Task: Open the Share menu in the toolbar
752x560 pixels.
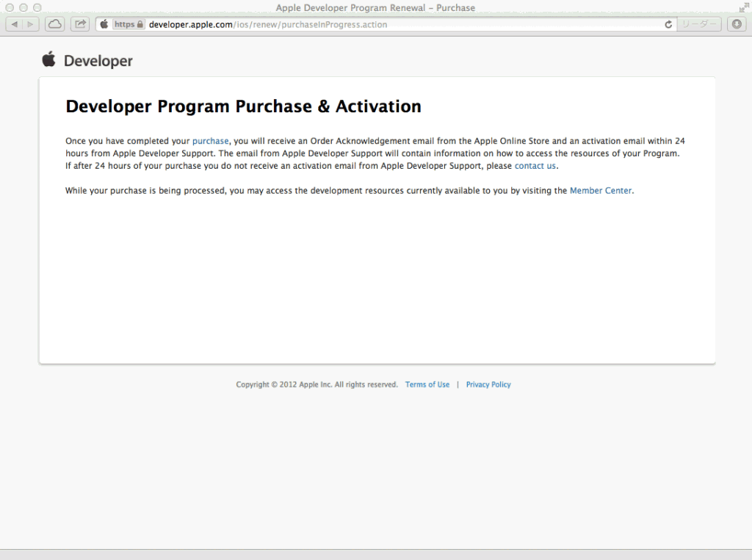Action: click(79, 24)
